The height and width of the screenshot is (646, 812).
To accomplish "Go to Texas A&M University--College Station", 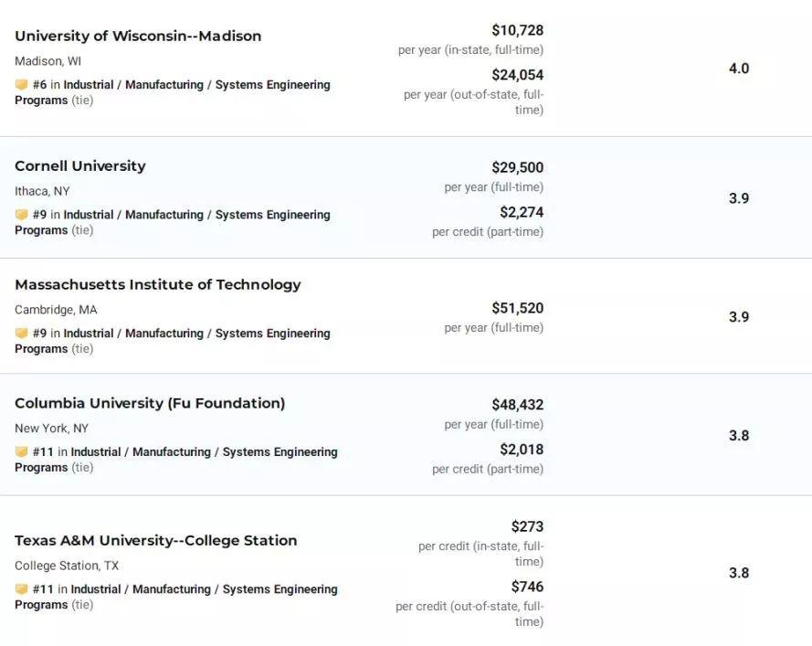I will (156, 540).
